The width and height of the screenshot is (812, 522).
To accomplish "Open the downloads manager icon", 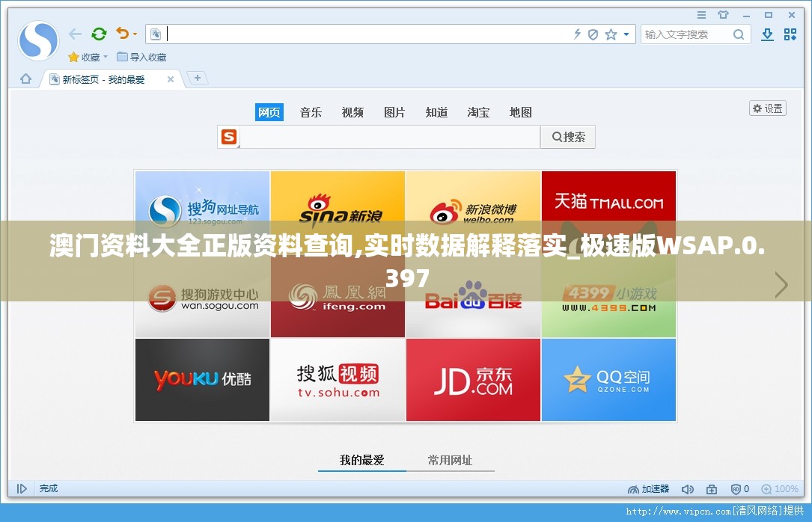I will 767,34.
